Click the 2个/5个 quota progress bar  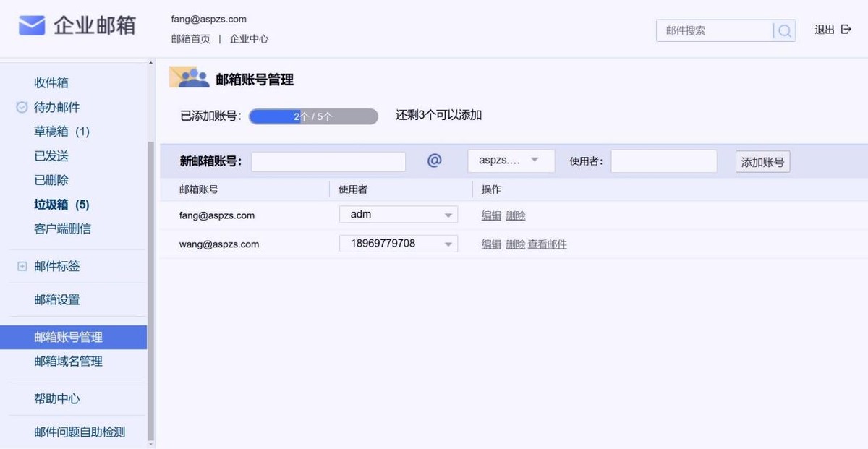pos(313,116)
